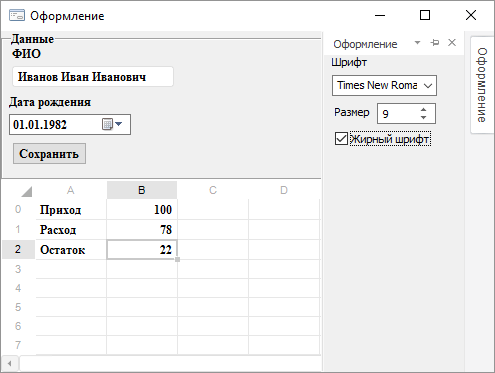The width and height of the screenshot is (495, 373).
Task: Close the Оформление side panel
Action: click(x=452, y=43)
